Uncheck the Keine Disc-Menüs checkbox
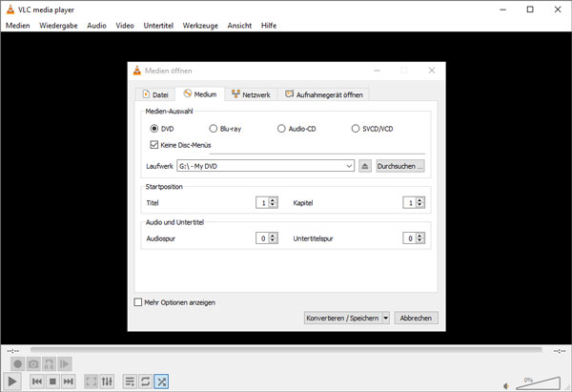 153,145
